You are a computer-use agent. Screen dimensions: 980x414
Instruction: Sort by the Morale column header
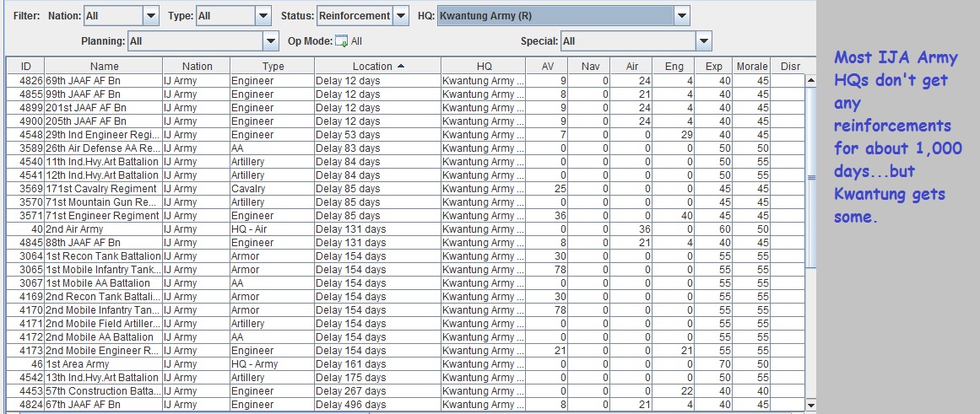pos(752,67)
